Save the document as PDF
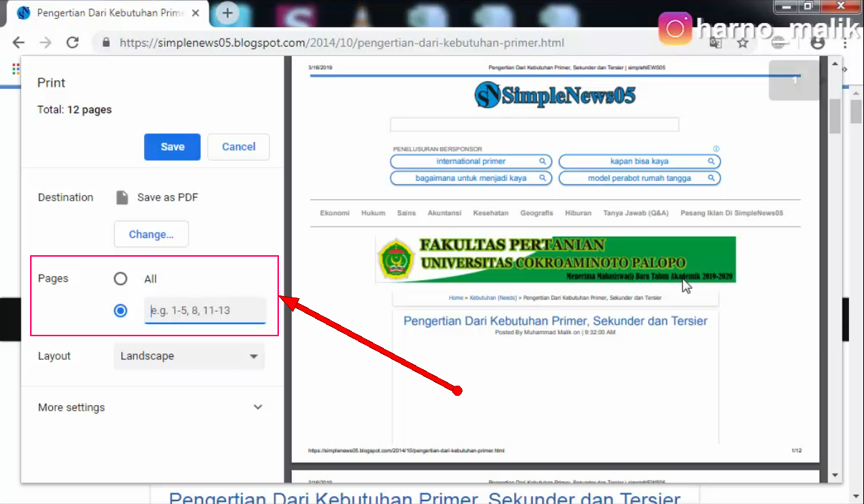864x504 pixels. pos(171,146)
